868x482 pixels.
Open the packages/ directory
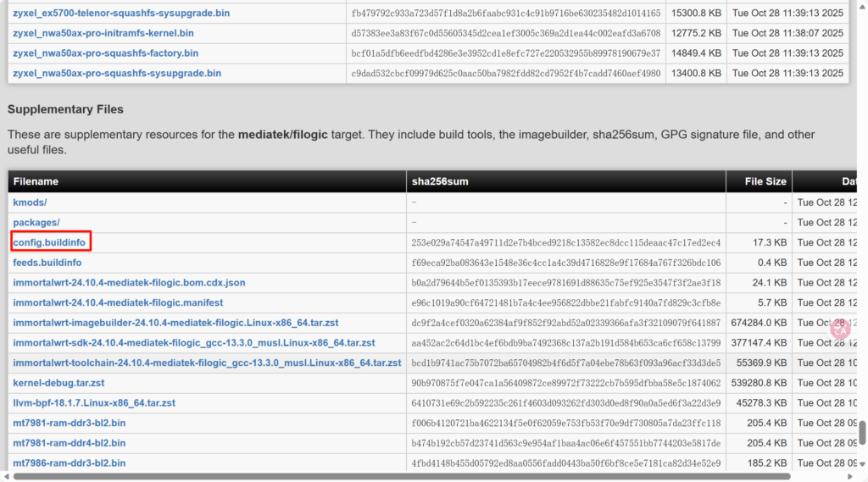point(36,223)
